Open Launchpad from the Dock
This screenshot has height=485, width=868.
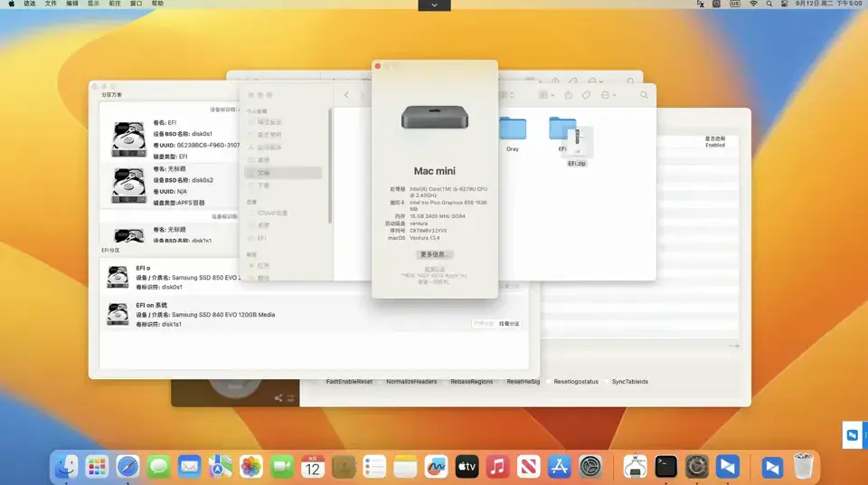click(x=97, y=467)
